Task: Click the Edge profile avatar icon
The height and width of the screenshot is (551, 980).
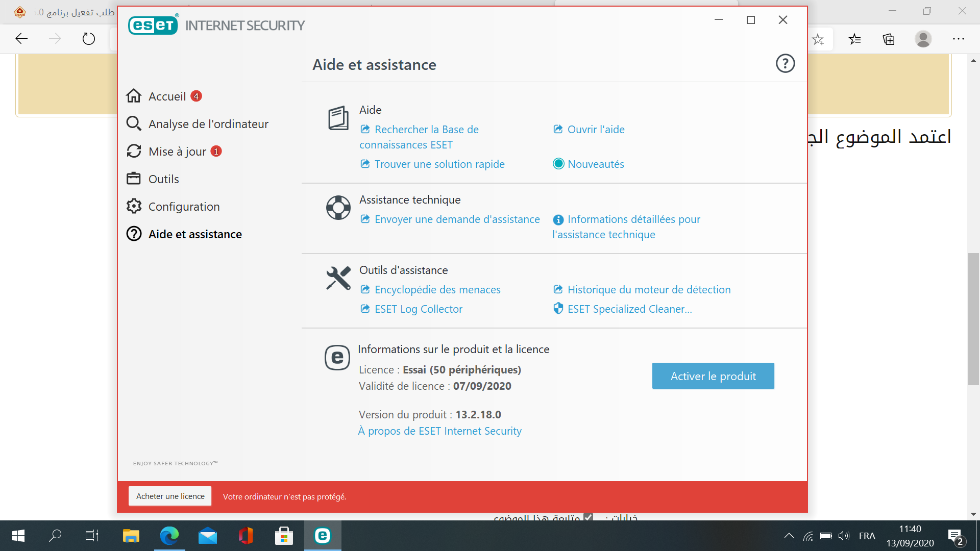Action: (x=923, y=39)
